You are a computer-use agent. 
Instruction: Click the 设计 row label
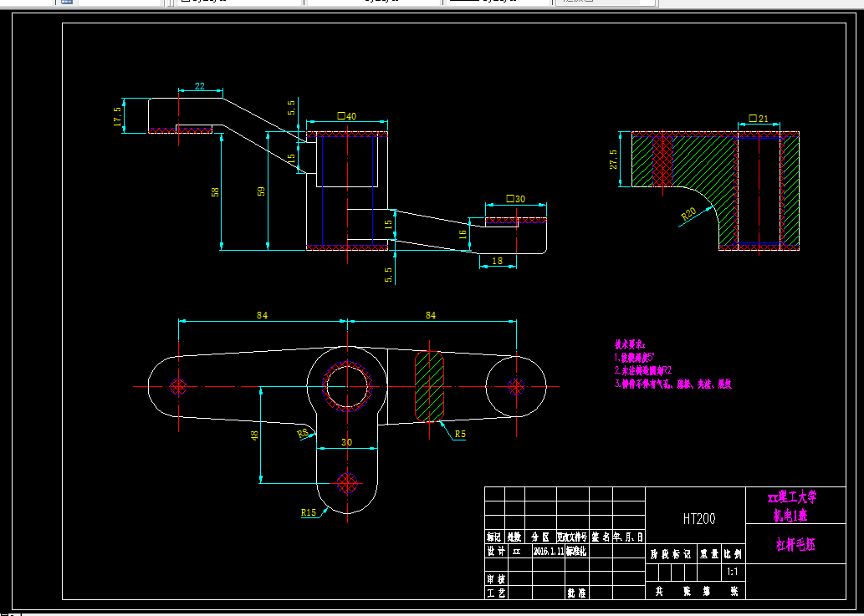click(x=495, y=551)
